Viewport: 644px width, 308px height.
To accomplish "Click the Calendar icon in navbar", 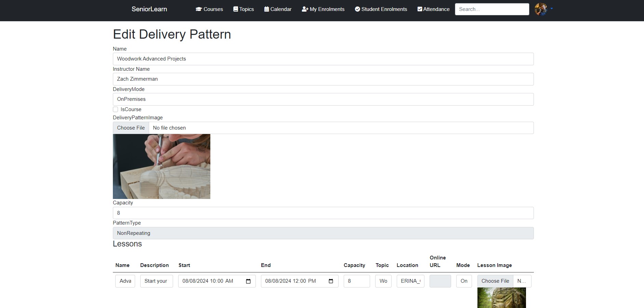I will point(266,9).
